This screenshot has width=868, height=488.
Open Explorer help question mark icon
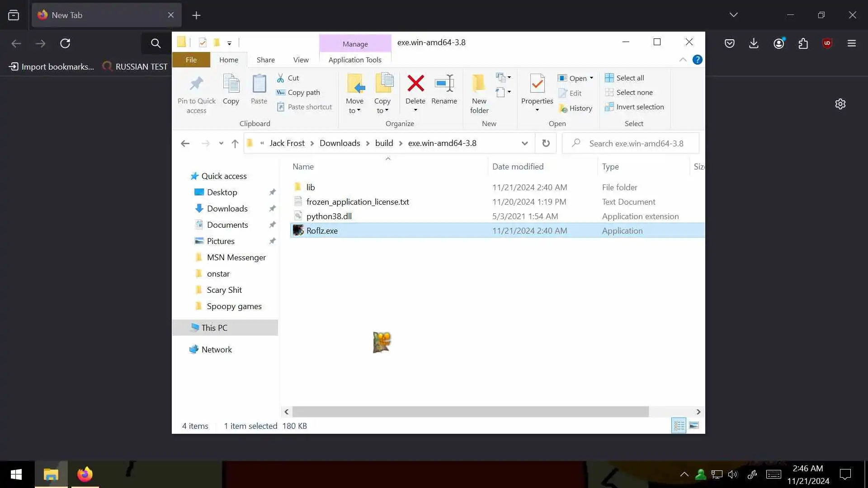697,60
